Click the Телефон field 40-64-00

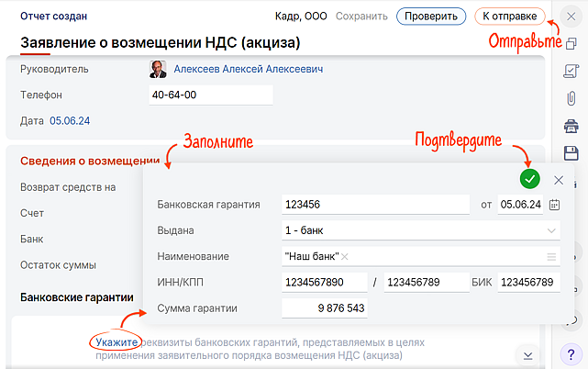tap(211, 95)
